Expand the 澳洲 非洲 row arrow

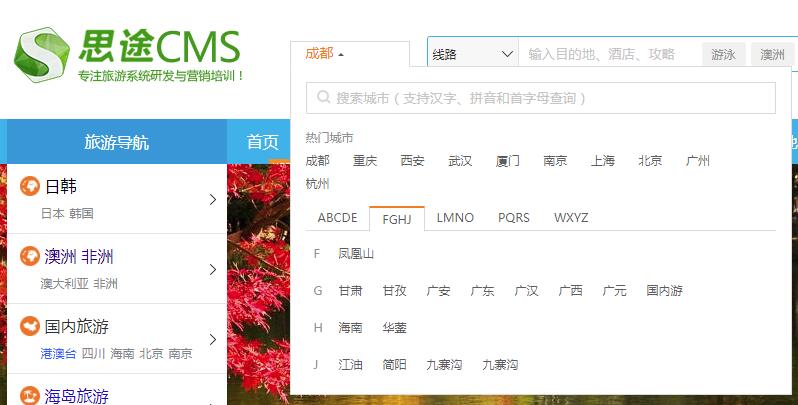pos(212,269)
